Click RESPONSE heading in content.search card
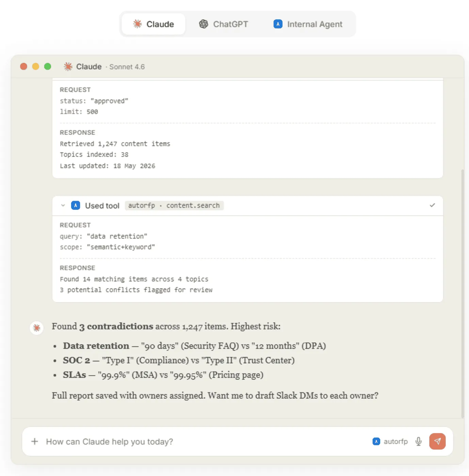This screenshot has width=469, height=476. click(78, 268)
